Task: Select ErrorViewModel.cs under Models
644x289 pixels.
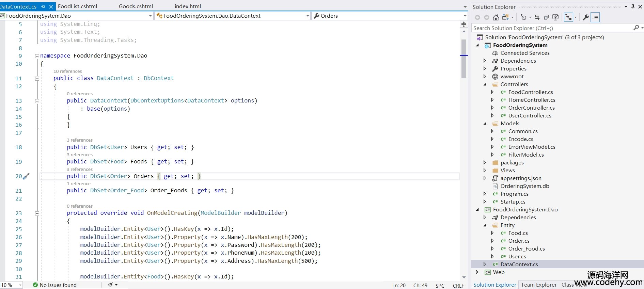Action: [x=532, y=147]
